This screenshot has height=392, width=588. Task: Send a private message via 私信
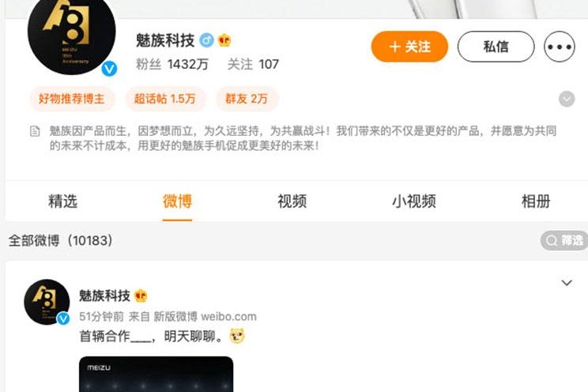496,47
